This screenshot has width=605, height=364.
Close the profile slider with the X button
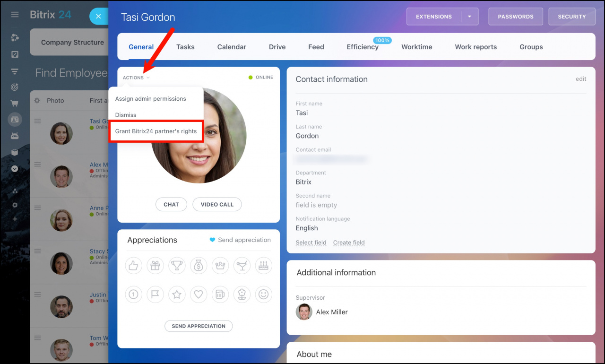click(98, 17)
